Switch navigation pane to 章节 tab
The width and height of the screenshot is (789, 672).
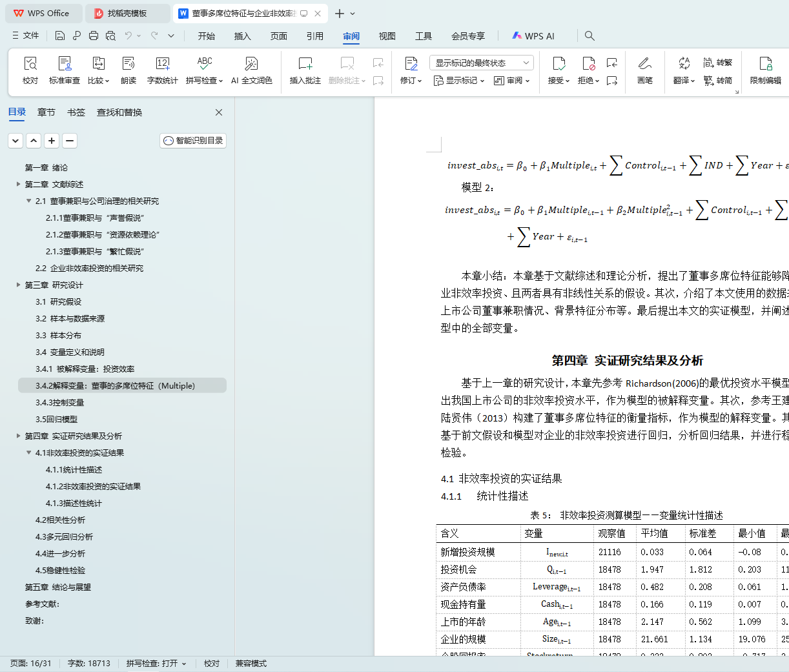46,112
